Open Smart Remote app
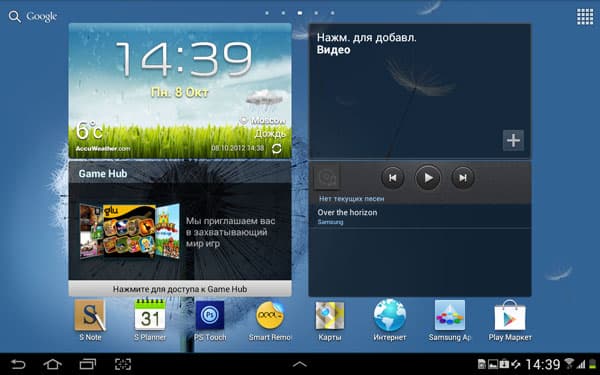Viewport: 600px width, 375px height. [x=270, y=315]
